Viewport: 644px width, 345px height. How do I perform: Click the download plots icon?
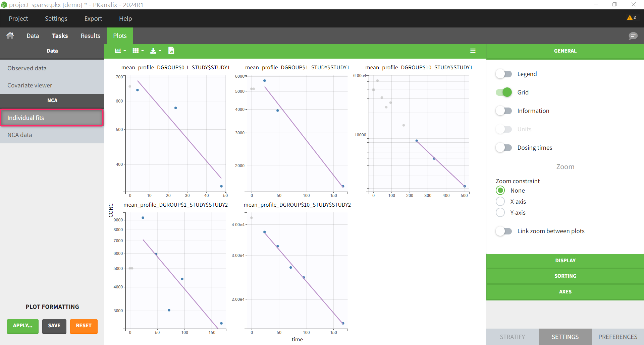pos(155,51)
